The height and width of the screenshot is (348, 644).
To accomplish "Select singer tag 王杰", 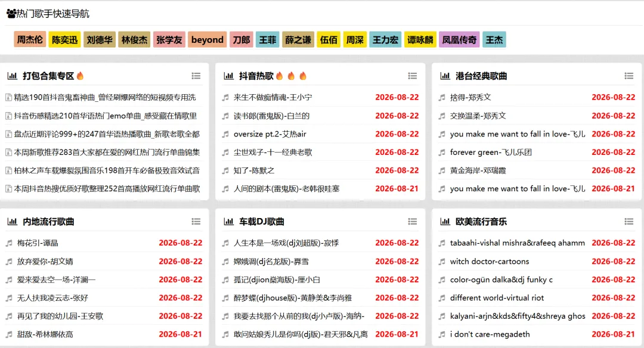I will pyautogui.click(x=494, y=39).
